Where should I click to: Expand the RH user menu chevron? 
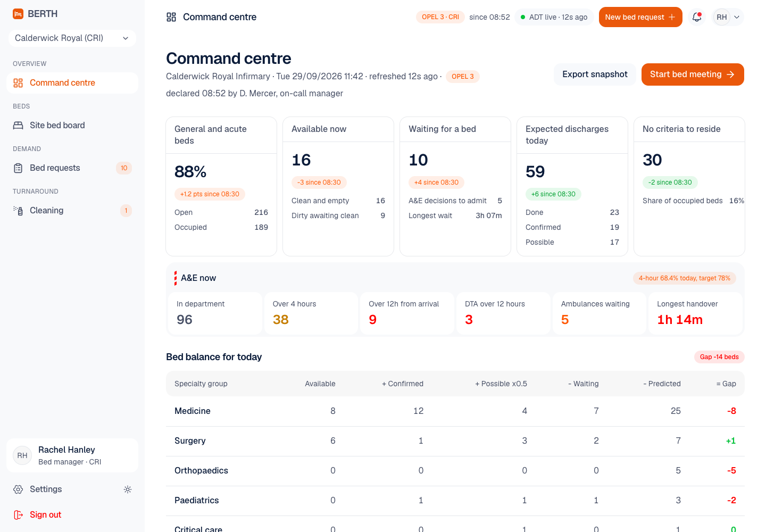coord(737,17)
